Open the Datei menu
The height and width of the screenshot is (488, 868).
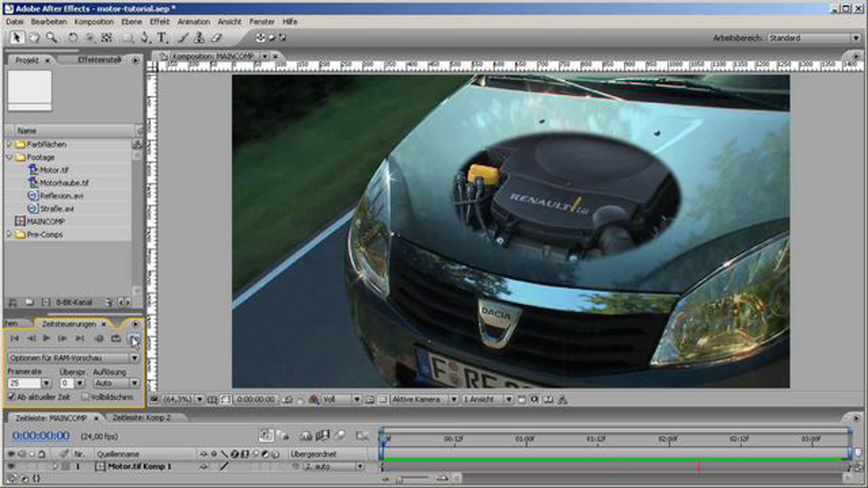coord(14,22)
